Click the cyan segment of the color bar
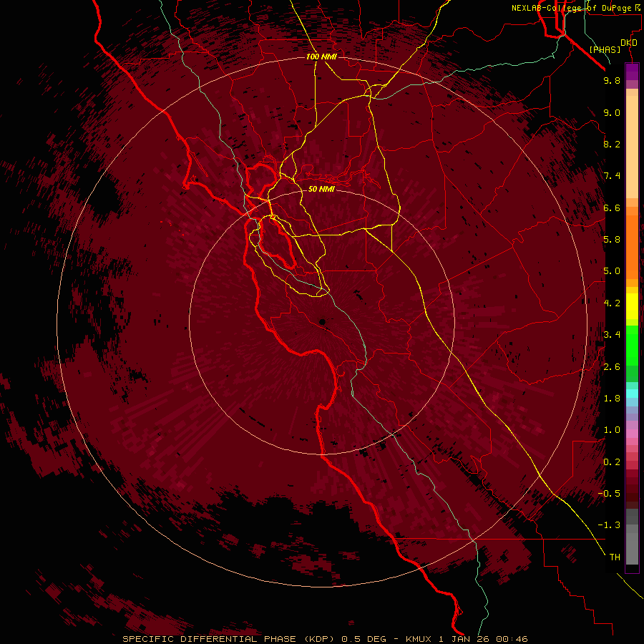This screenshot has height=644, width=644. coord(632,393)
